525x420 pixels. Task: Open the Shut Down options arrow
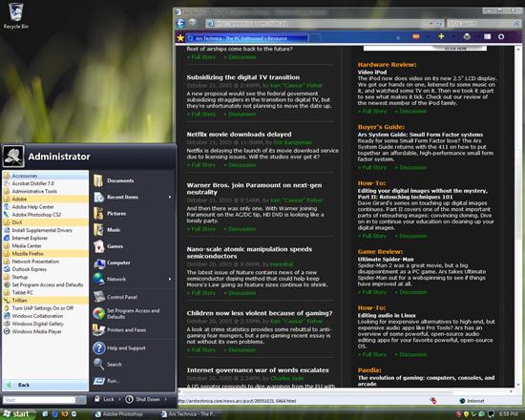click(166, 399)
